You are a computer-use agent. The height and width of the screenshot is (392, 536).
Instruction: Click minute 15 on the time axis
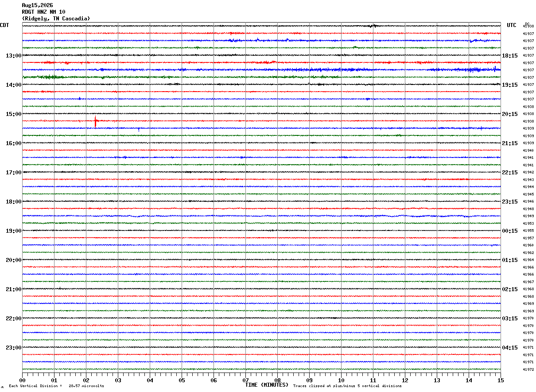point(501,380)
